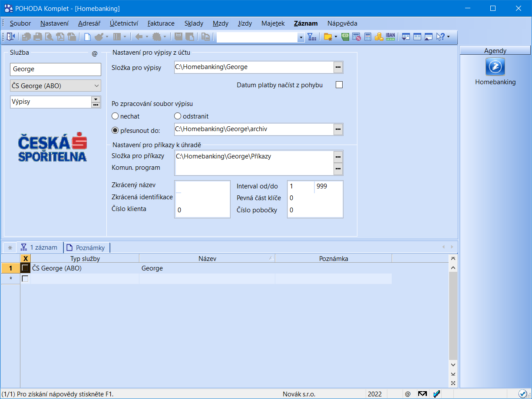Click the banknotes icon in toolbar
The width and height of the screenshot is (532, 399).
pyautogui.click(x=345, y=37)
